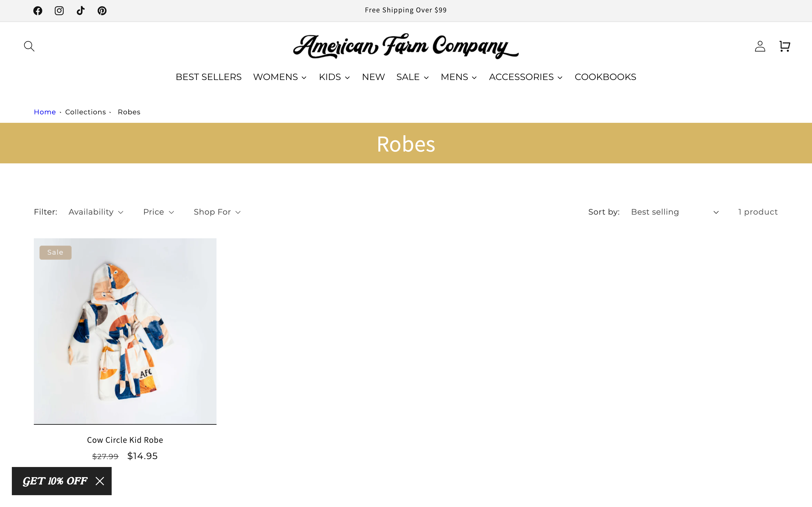Open Cow Circle Kid Robe title link
The height and width of the screenshot is (507, 812).
tap(125, 440)
